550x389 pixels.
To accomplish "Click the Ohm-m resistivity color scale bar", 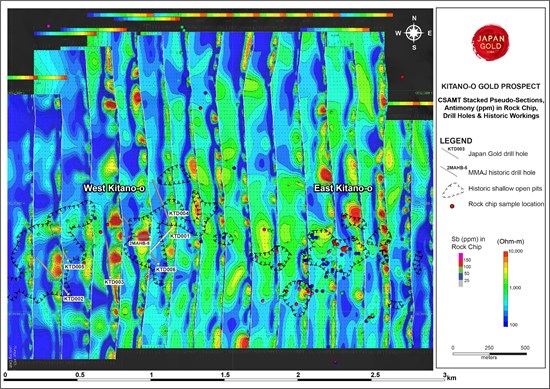I will (505, 289).
